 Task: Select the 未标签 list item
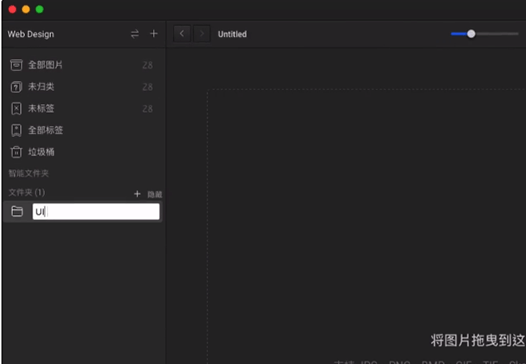point(83,109)
